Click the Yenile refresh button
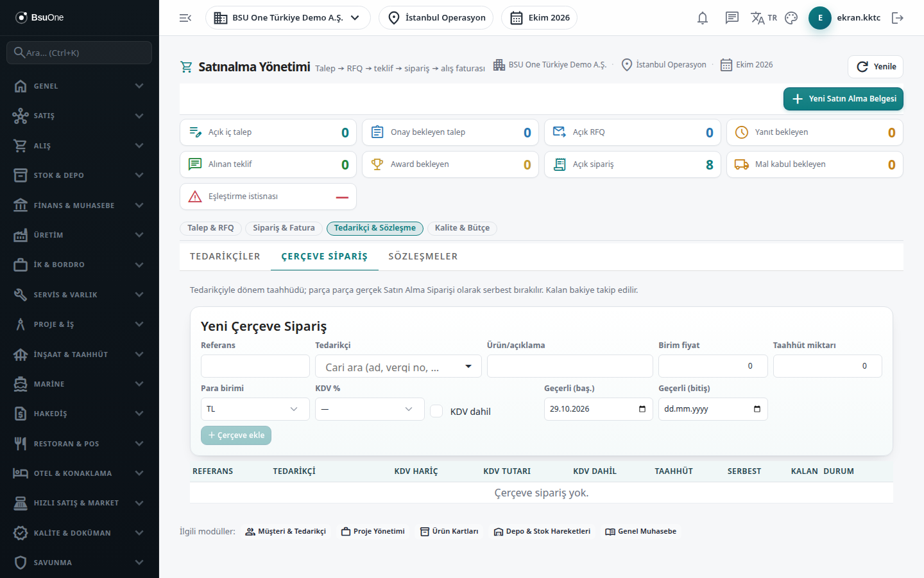924x578 pixels. [x=876, y=67]
